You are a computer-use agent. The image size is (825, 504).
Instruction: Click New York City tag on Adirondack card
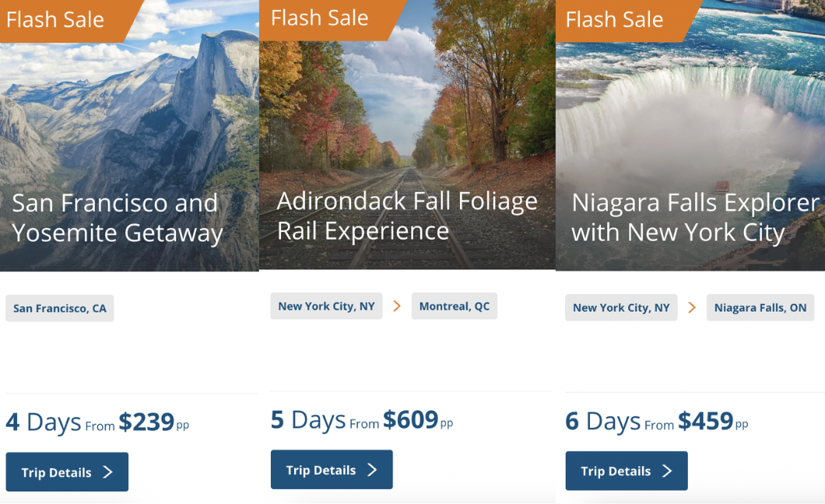[x=326, y=306]
